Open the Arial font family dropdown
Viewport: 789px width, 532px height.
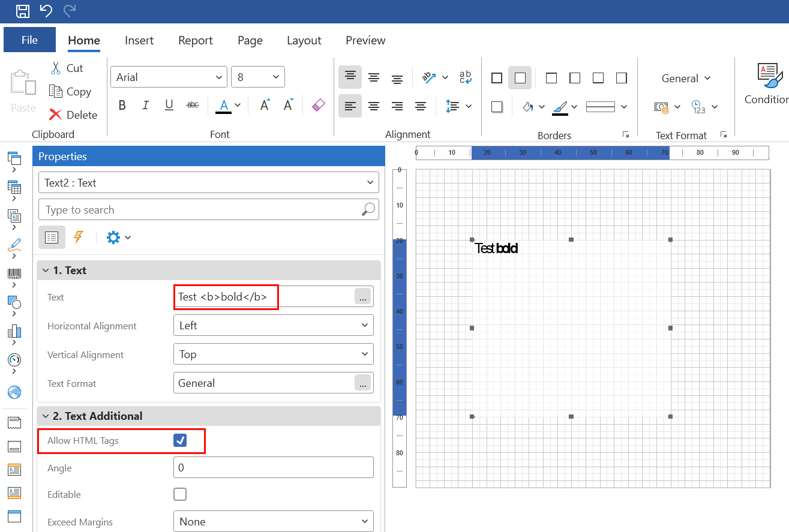coord(169,77)
